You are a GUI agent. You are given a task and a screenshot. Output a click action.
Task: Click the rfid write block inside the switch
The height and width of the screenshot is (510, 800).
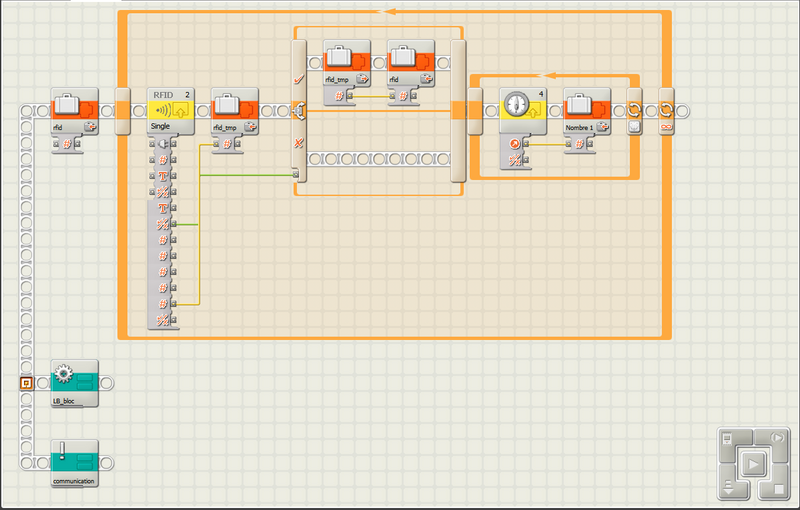pyautogui.click(x=411, y=63)
